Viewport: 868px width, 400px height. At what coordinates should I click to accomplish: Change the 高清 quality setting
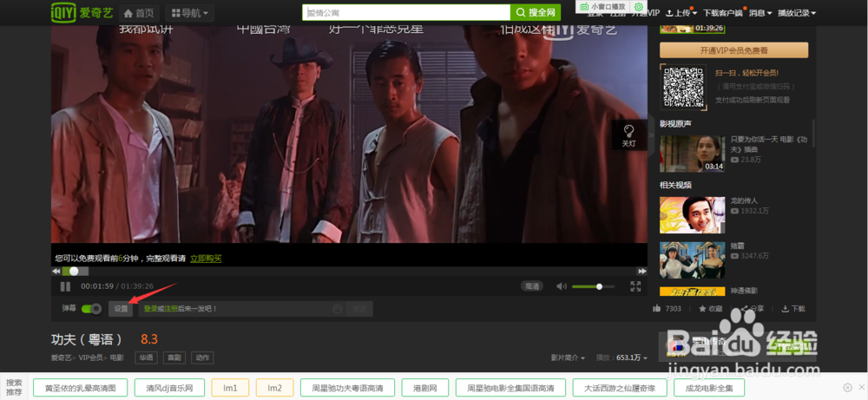pos(532,286)
